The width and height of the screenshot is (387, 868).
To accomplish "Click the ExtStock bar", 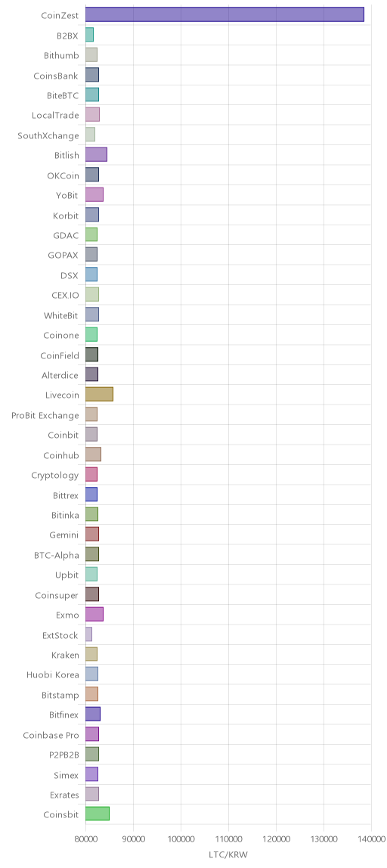I will tap(88, 634).
